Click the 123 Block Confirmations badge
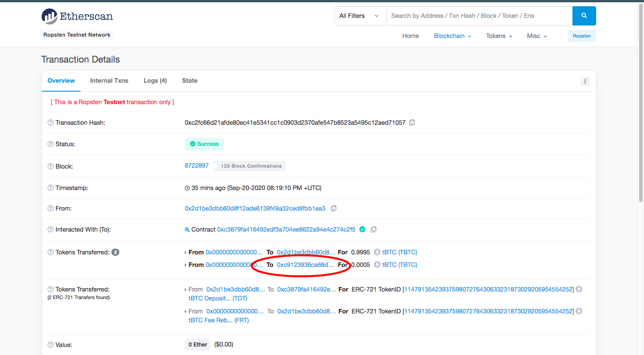Image resolution: width=644 pixels, height=355 pixels. point(250,166)
